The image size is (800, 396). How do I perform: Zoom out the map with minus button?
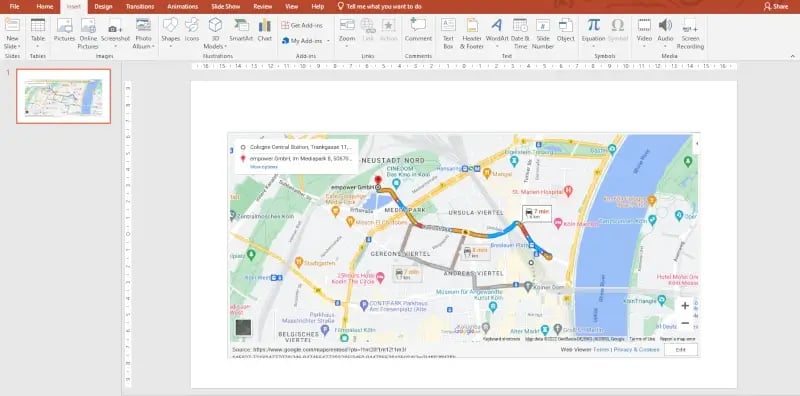coord(685,323)
